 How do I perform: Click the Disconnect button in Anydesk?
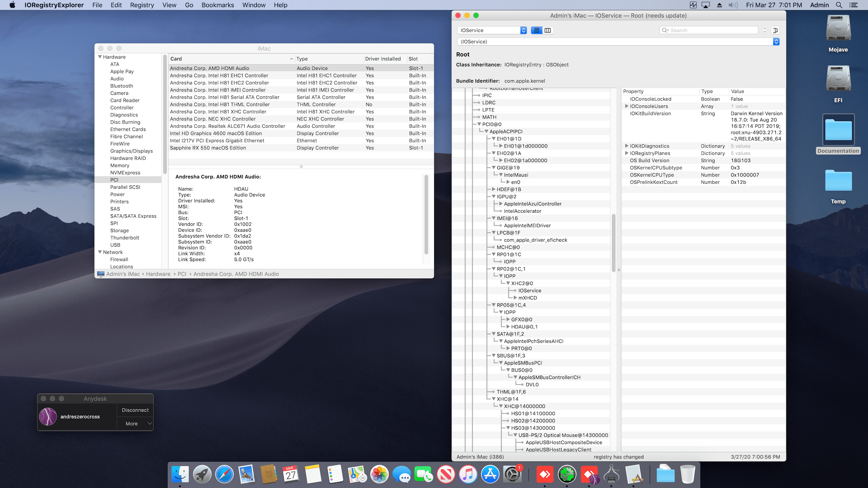coord(135,410)
